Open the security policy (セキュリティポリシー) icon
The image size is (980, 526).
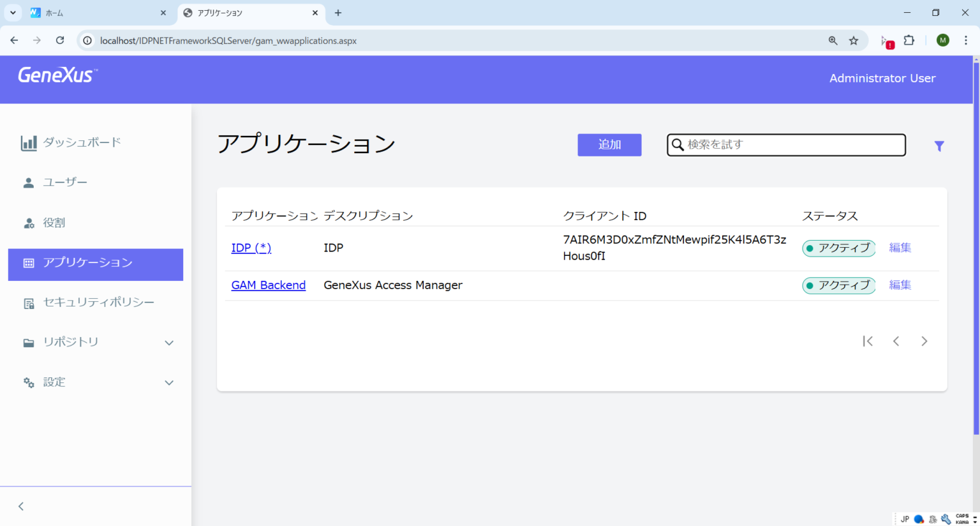click(x=28, y=301)
